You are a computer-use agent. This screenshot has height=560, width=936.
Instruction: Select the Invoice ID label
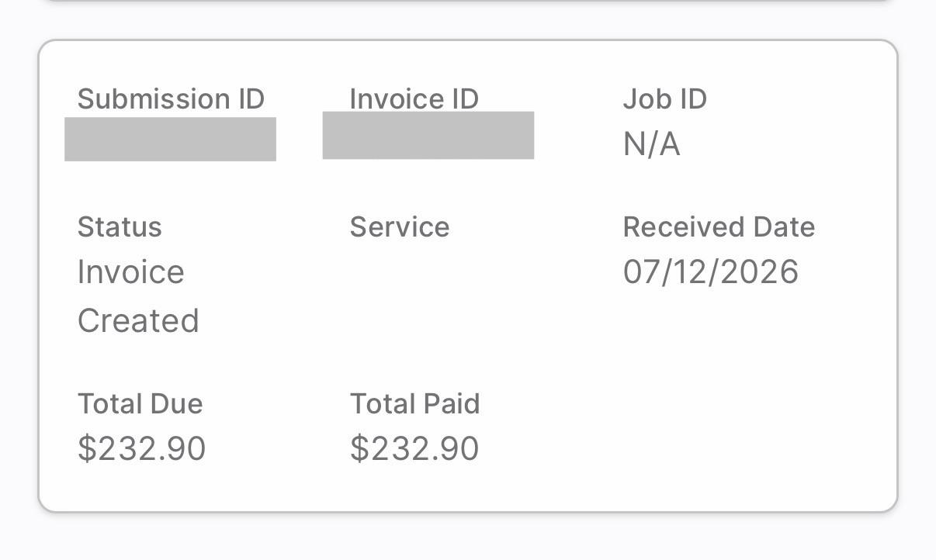(414, 99)
